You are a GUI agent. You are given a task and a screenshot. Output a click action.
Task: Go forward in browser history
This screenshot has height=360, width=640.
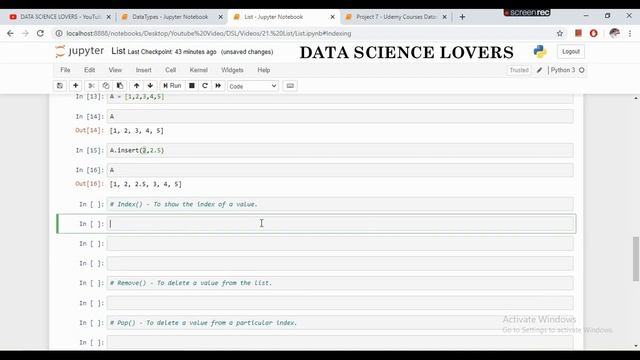pos(25,33)
